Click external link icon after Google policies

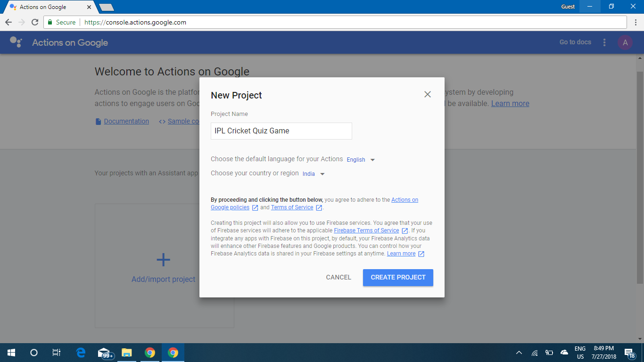point(255,208)
